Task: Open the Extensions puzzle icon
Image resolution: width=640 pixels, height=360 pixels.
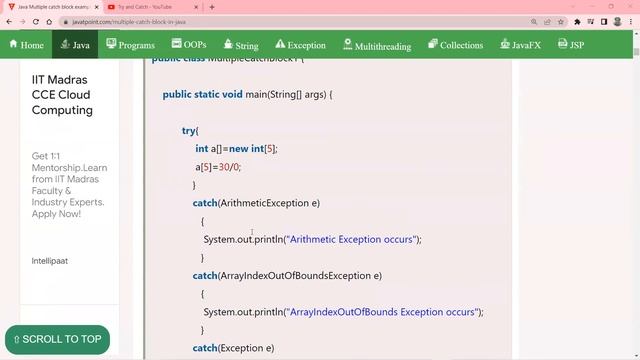Action: click(577, 22)
